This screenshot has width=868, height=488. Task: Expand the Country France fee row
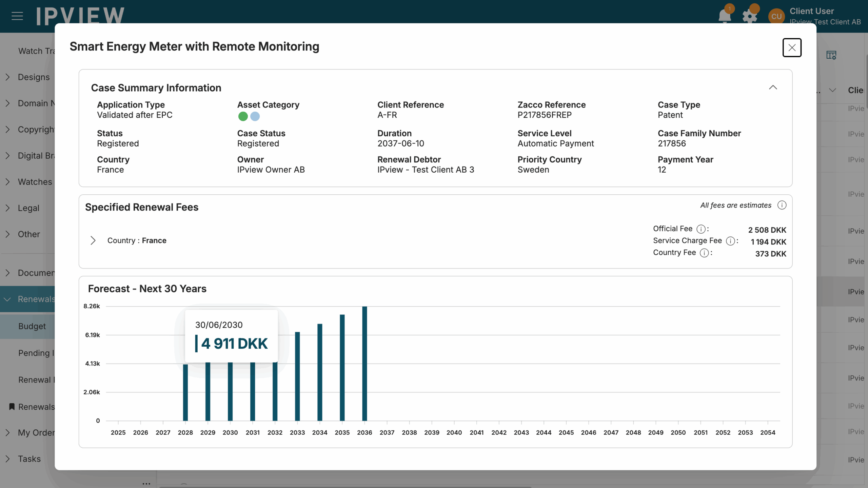[x=93, y=240]
